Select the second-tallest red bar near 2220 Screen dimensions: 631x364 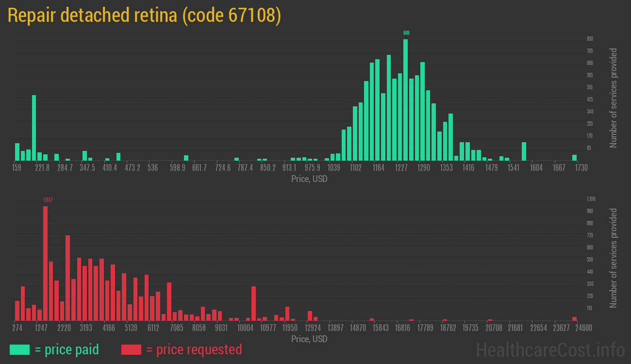[x=67, y=278]
